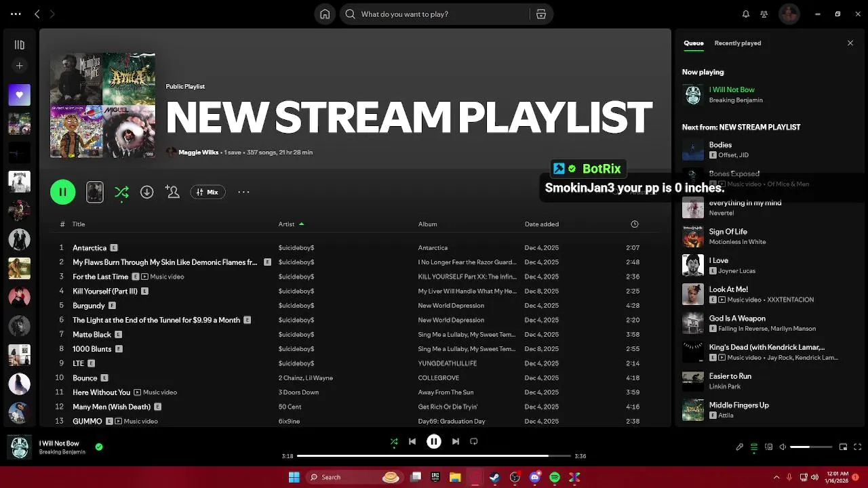Screen dimensions: 868x488
Task: Open I Will Not Bow now-playing cover
Action: (x=19, y=447)
